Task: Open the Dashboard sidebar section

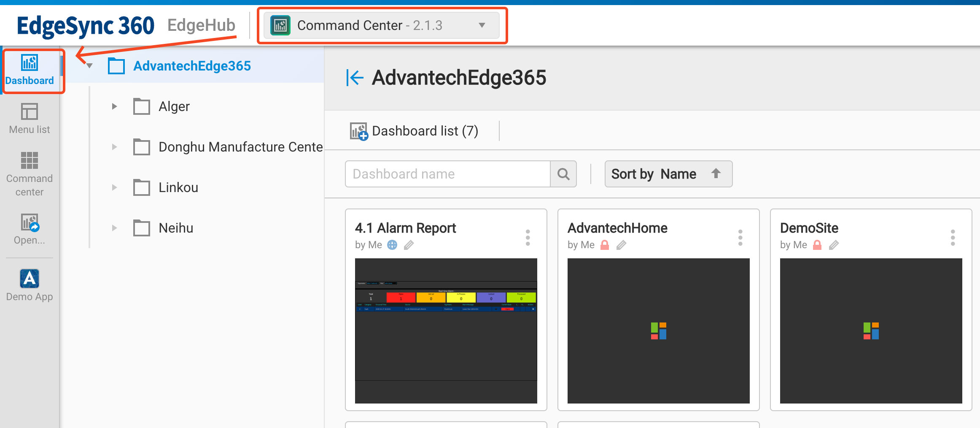Action: [30, 70]
